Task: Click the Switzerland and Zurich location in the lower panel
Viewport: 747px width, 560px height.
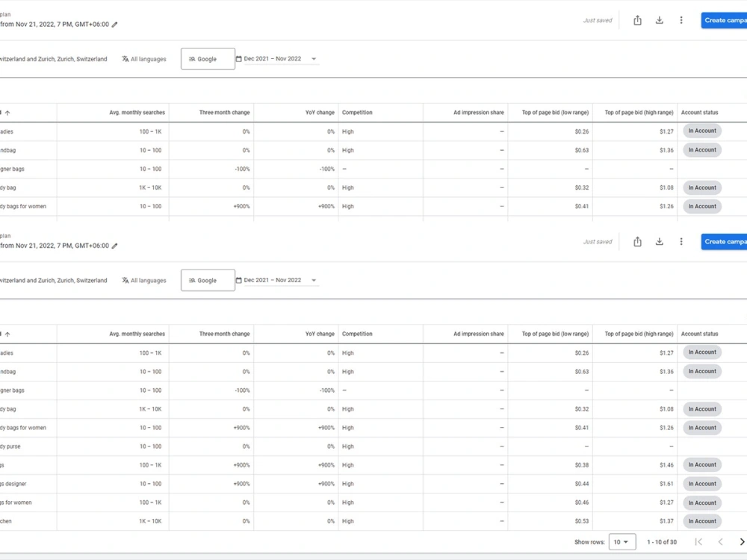Action: 53,281
